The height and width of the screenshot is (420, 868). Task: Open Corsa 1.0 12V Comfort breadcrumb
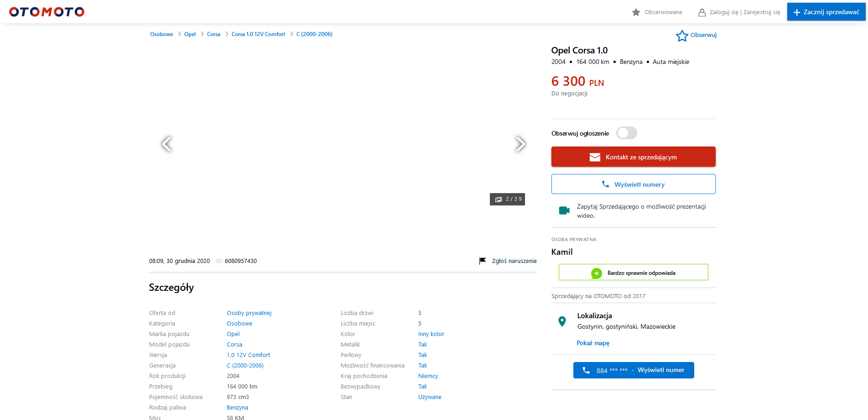(x=258, y=34)
